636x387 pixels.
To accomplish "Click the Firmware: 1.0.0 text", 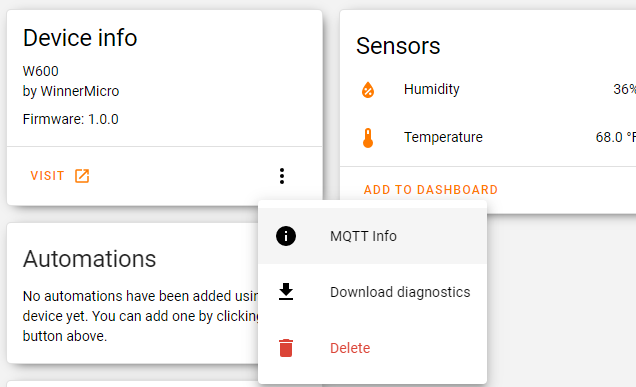I will click(71, 119).
